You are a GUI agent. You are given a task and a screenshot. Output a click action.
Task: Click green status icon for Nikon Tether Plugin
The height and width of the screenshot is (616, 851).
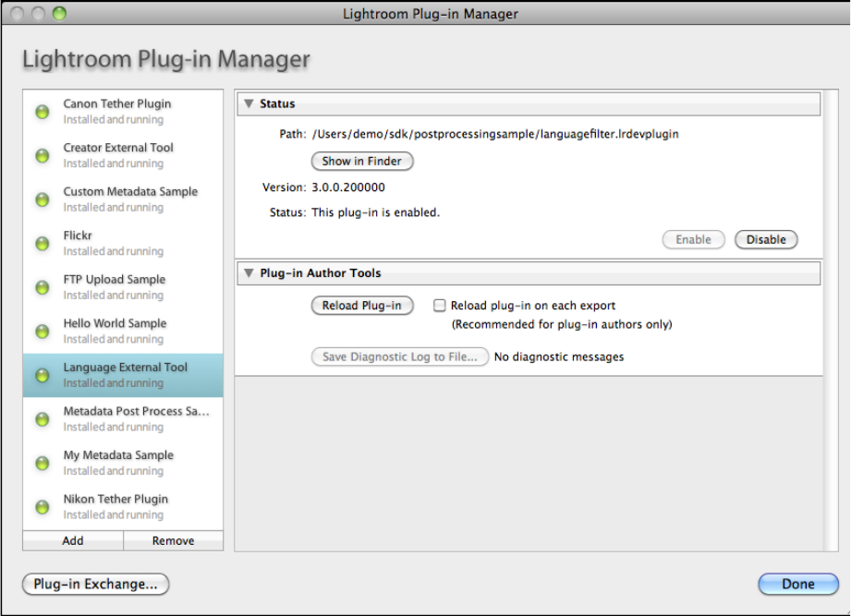43,507
